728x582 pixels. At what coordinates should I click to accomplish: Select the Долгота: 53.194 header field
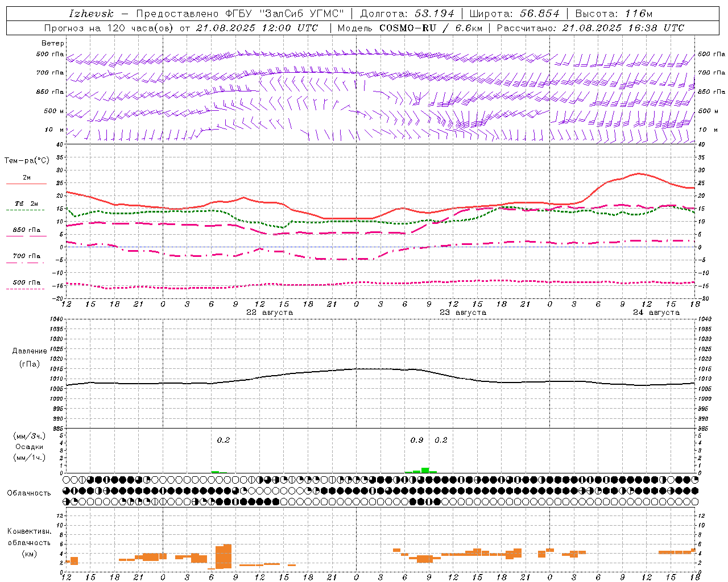point(407,14)
